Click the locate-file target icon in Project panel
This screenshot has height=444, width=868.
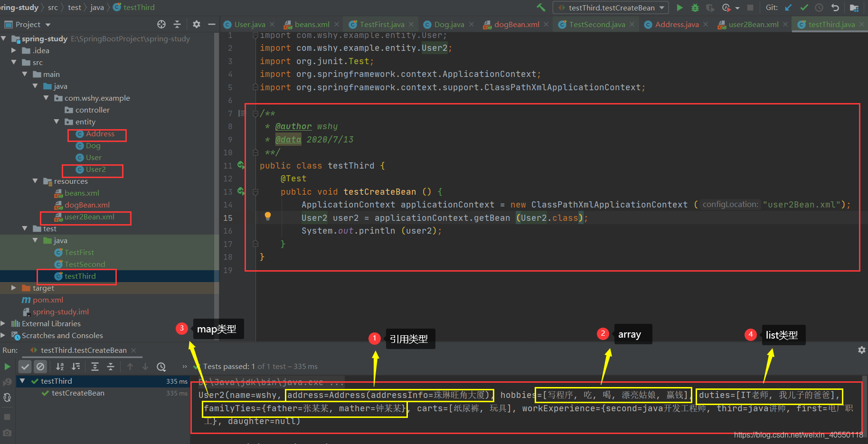(x=161, y=24)
